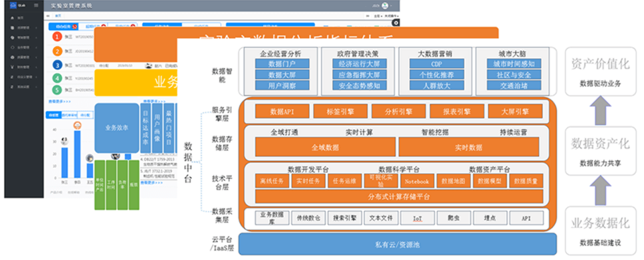This screenshot has width=644, height=260.
Task: Click the 个性化推荐 box
Action: [437, 74]
